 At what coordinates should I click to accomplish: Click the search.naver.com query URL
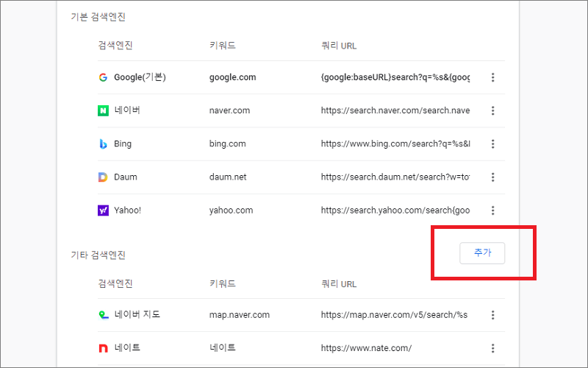395,110
